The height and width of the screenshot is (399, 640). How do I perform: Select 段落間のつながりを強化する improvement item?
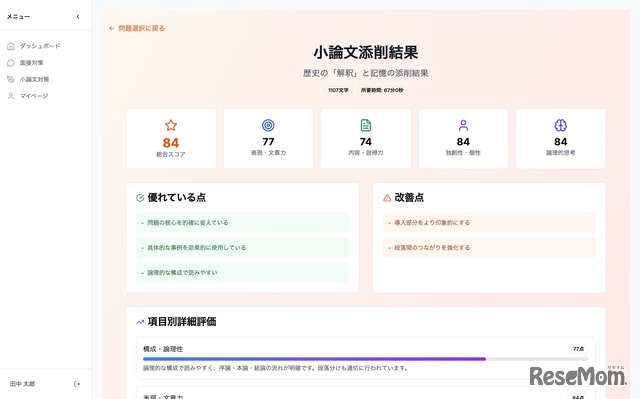(x=489, y=248)
